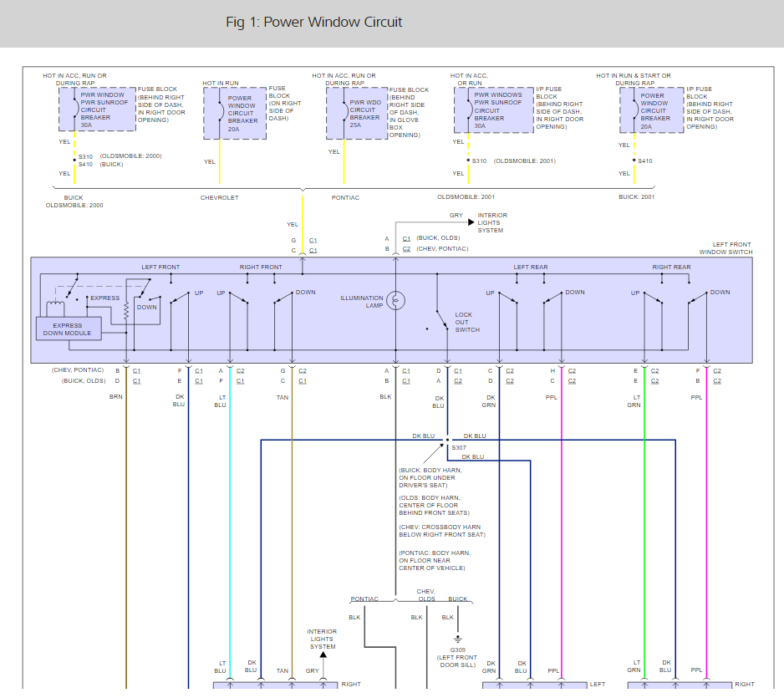Click the 'BLK' wire label below connector A
The image size is (784, 698).
385,396
